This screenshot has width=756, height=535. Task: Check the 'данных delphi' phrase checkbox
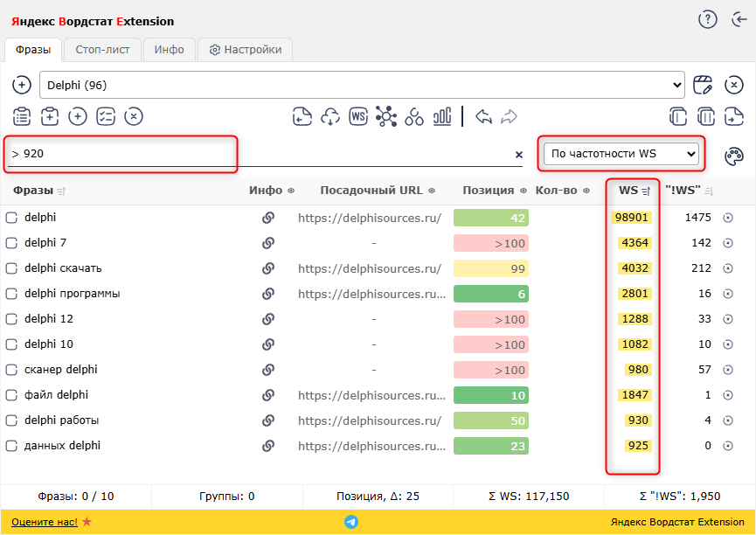point(12,446)
